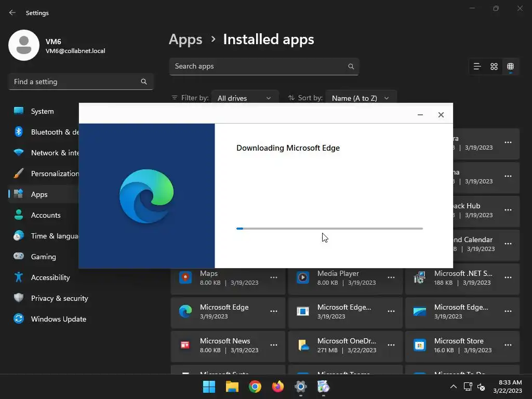Launch Google Chrome from the taskbar
This screenshot has height=399, width=532.
(255, 387)
